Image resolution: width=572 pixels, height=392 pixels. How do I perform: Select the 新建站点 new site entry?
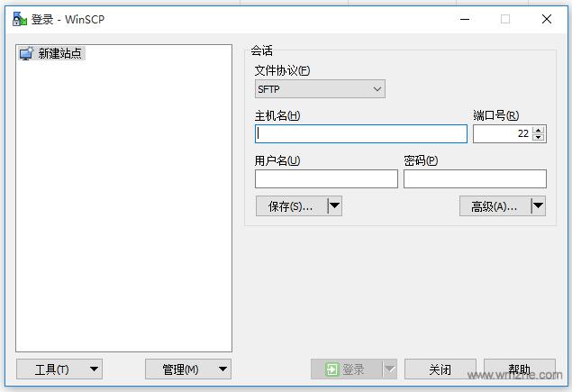(x=51, y=53)
